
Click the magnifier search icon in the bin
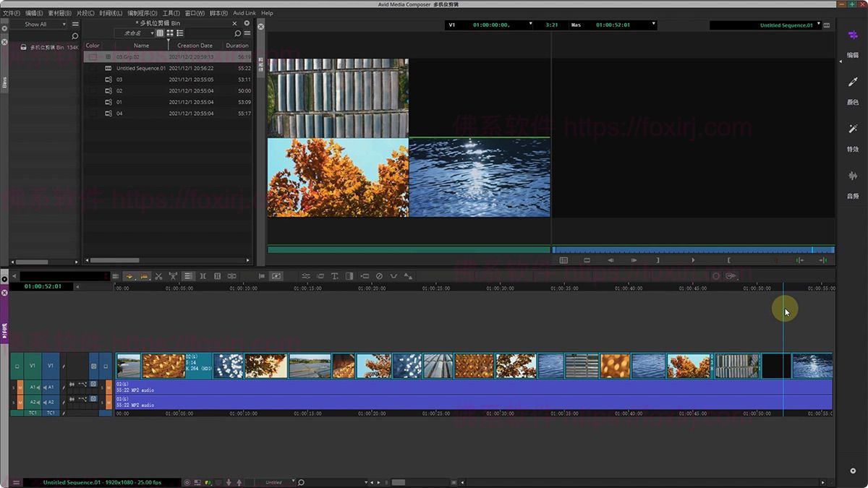(239, 33)
